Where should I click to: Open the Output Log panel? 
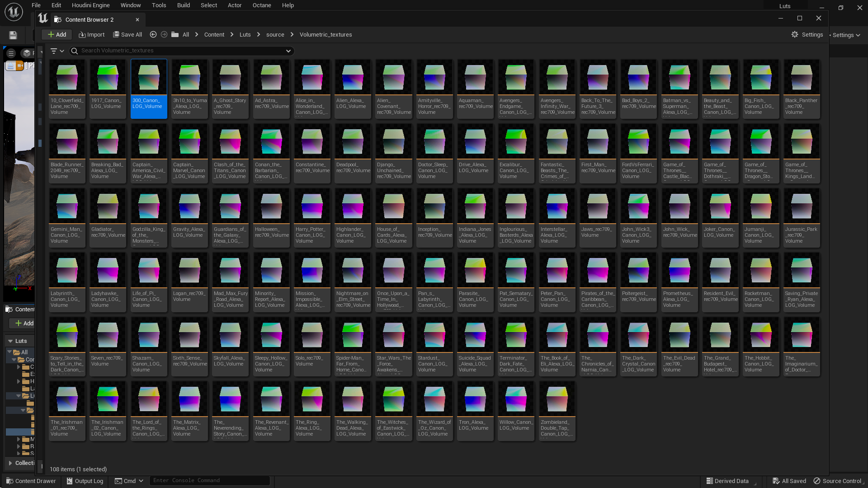pyautogui.click(x=85, y=481)
